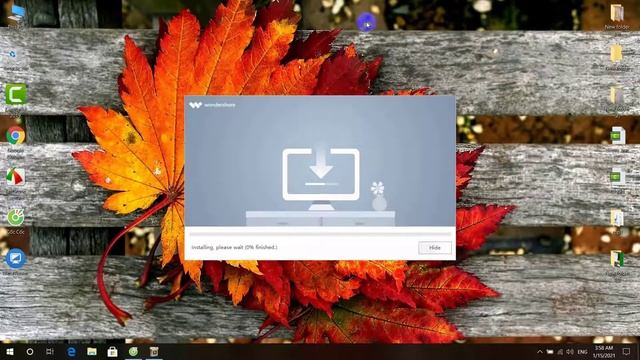Open the This PC desktop icon
The image size is (640, 360).
pos(16,16)
